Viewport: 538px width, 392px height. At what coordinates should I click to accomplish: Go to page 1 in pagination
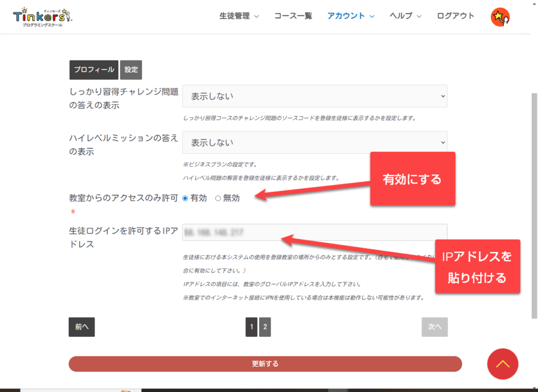click(x=251, y=327)
